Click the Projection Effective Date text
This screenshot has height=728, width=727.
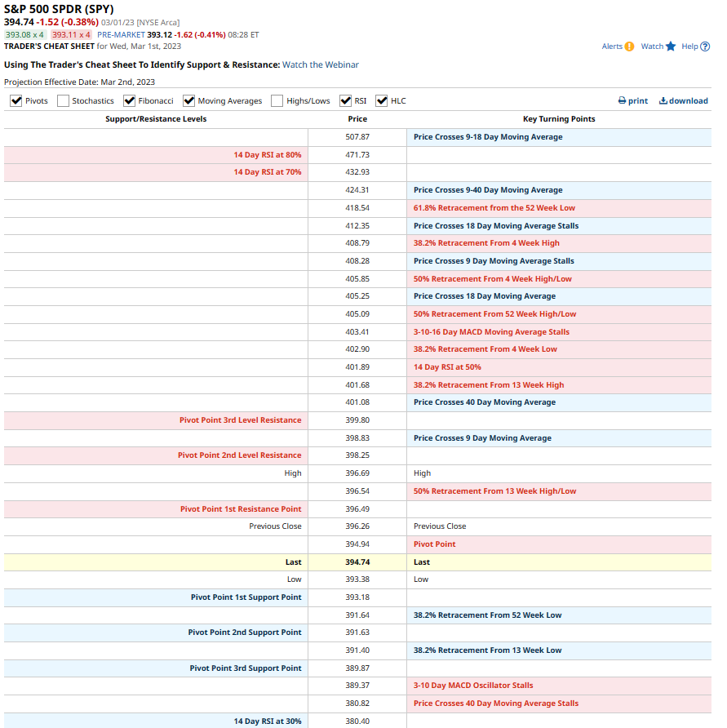(79, 82)
